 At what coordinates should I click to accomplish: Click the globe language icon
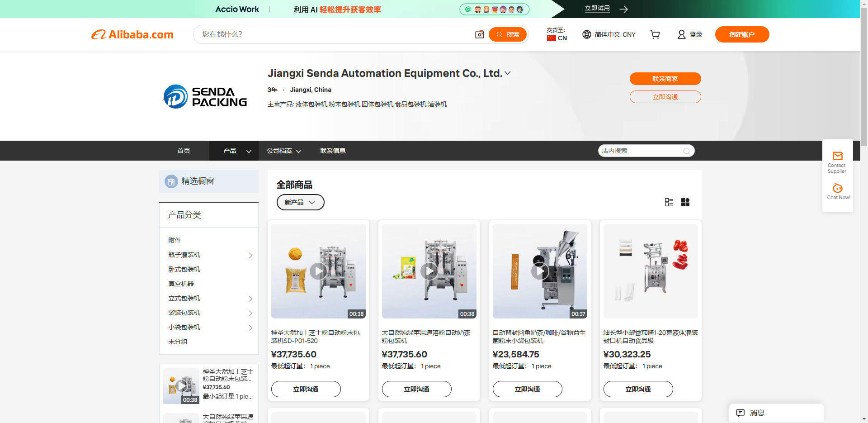(x=586, y=34)
